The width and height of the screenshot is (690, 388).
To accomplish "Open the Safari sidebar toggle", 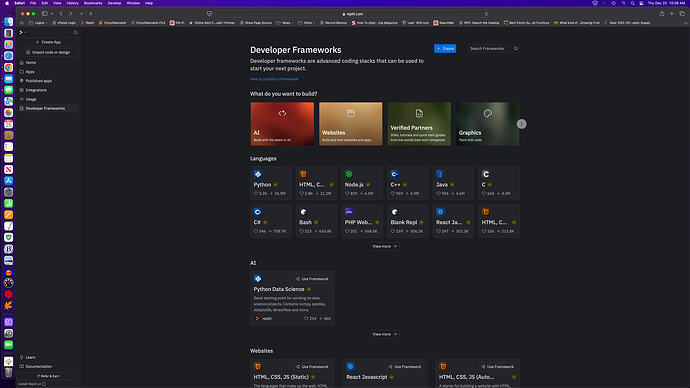I will point(44,14).
